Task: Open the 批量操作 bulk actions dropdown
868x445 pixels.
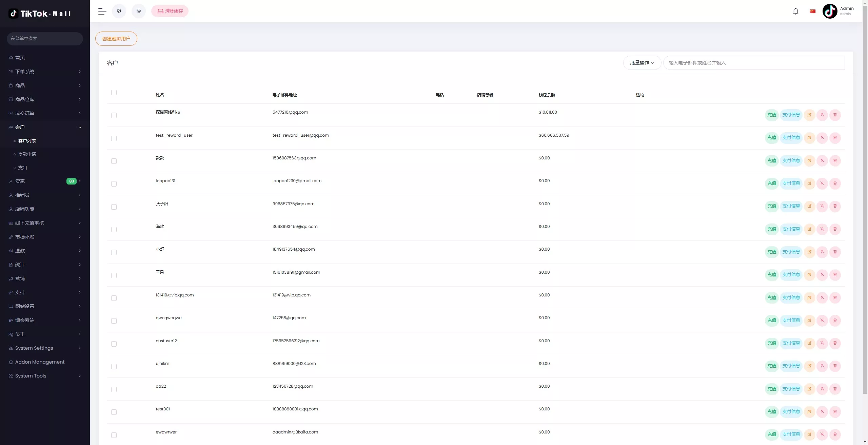Action: coord(642,63)
